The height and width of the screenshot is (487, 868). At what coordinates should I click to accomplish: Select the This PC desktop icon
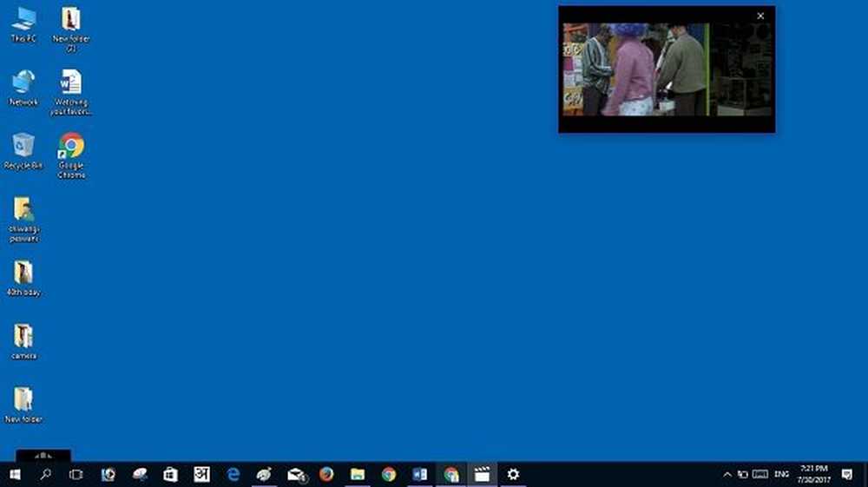click(x=23, y=24)
